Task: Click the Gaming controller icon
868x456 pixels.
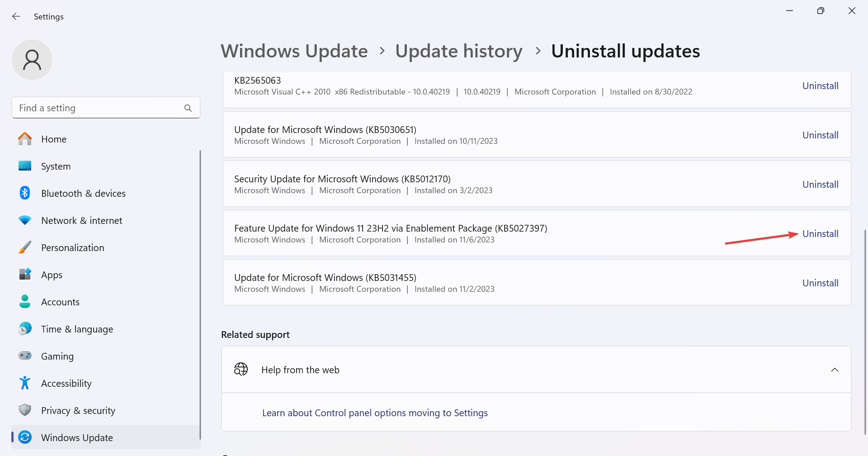Action: [x=25, y=356]
